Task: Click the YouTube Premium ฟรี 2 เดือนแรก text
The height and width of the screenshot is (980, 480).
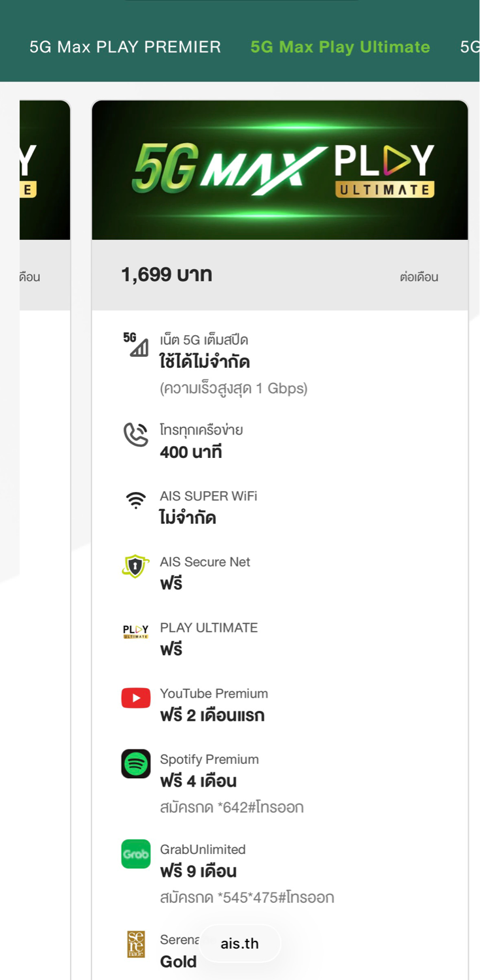Action: click(212, 715)
